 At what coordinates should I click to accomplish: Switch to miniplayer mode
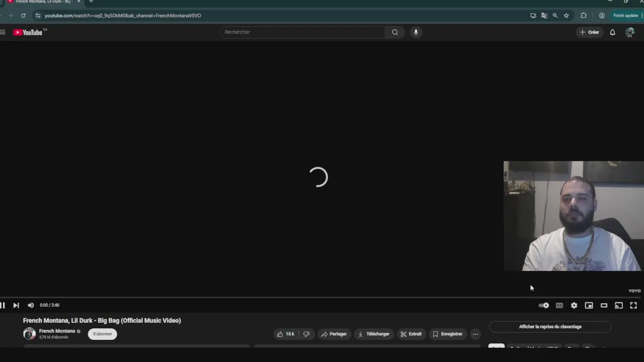tap(589, 305)
